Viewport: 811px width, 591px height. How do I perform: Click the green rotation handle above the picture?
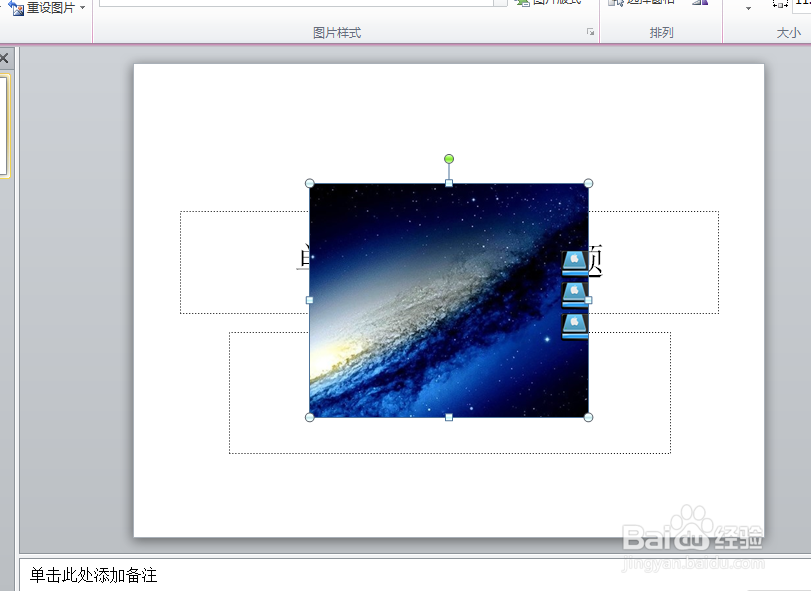pos(449,159)
